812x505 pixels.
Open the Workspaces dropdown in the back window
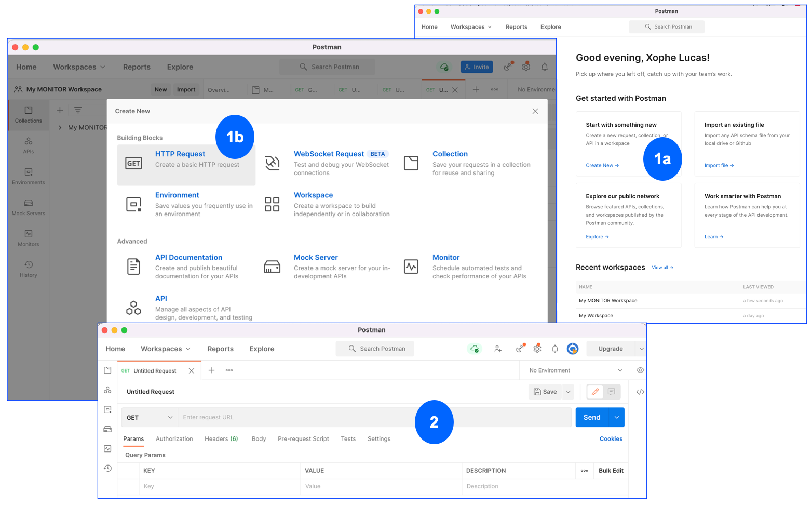tap(471, 27)
